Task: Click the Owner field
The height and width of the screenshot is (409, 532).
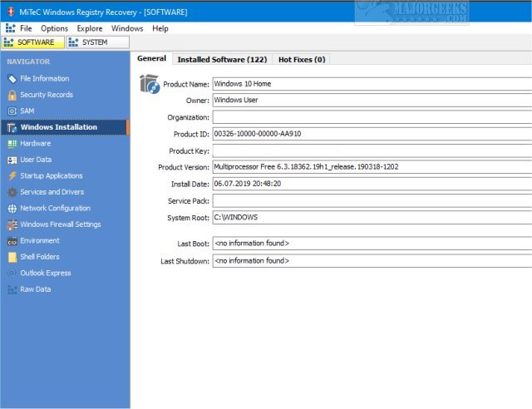Action: coord(372,101)
